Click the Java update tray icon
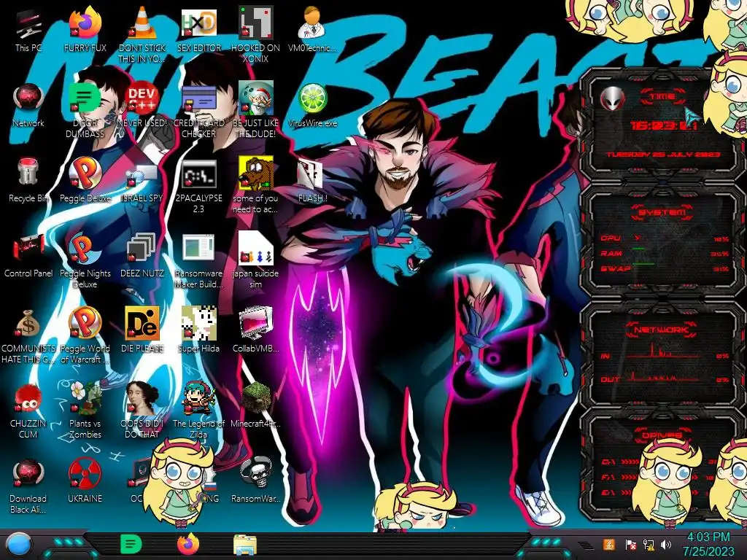This screenshot has width=747, height=560. point(608,545)
